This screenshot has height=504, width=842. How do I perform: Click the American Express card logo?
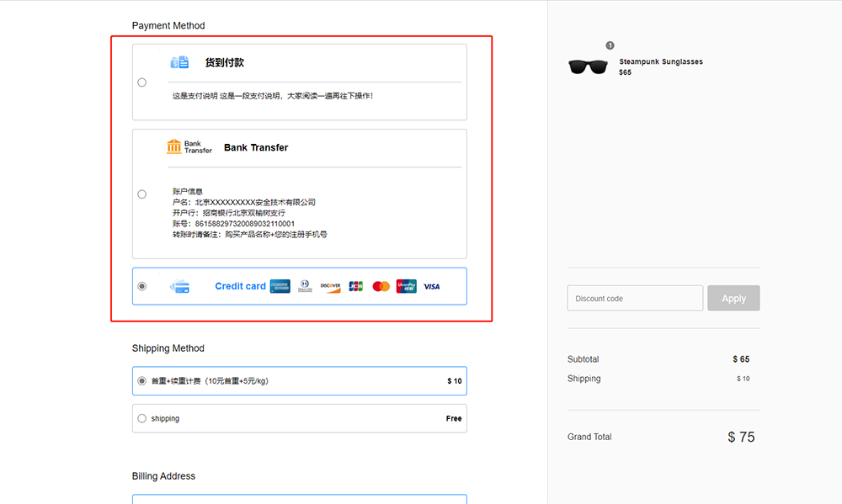point(280,286)
